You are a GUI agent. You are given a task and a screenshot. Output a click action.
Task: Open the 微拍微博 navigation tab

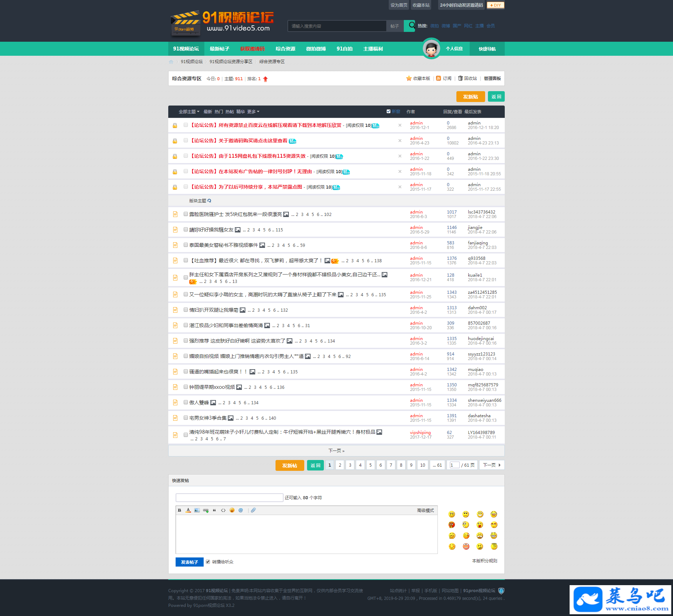coord(316,49)
